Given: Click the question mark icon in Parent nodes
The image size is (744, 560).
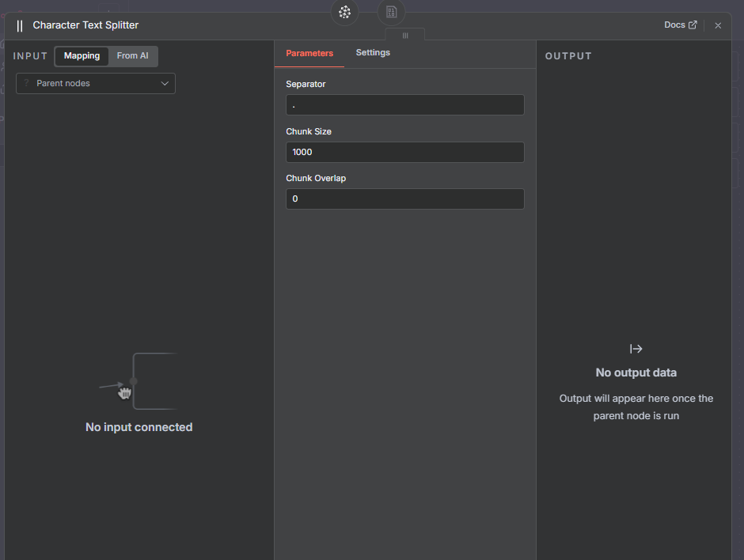Looking at the screenshot, I should point(26,83).
